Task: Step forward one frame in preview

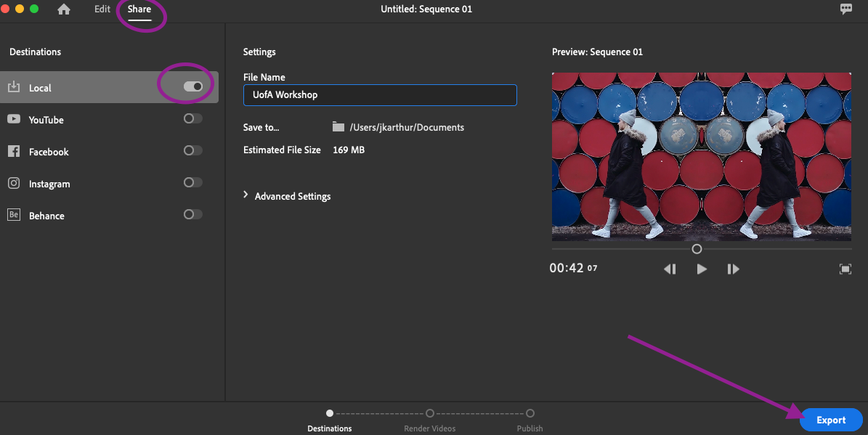Action: pos(733,269)
